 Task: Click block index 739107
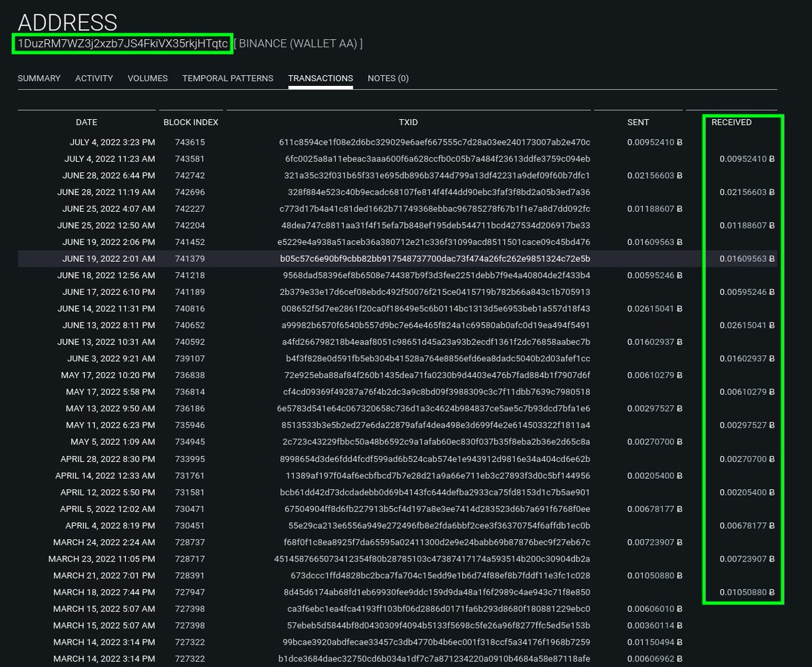click(x=189, y=358)
